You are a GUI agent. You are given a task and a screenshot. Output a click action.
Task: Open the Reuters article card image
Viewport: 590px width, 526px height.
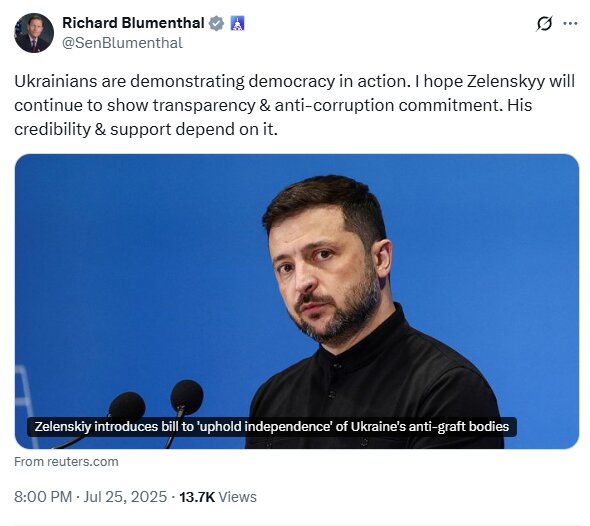tap(297, 301)
